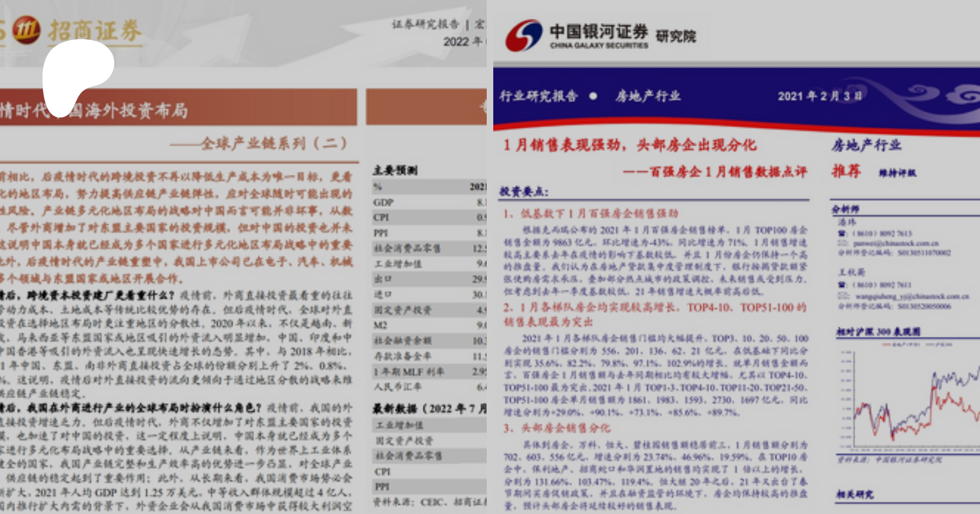This screenshot has height=514, width=980.
Task: Click the 招商证券 brand name text
Action: click(x=95, y=31)
